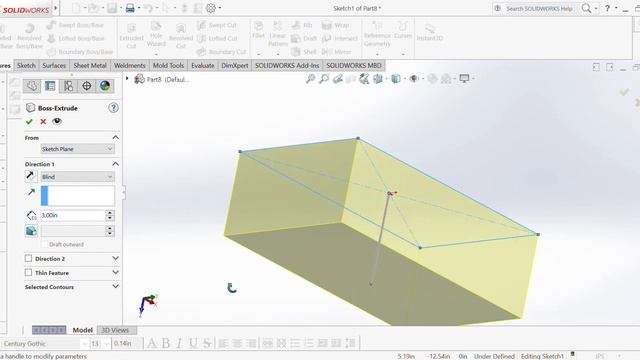Toggle the detailed preview eye icon
The width and height of the screenshot is (640, 360).
coord(57,121)
